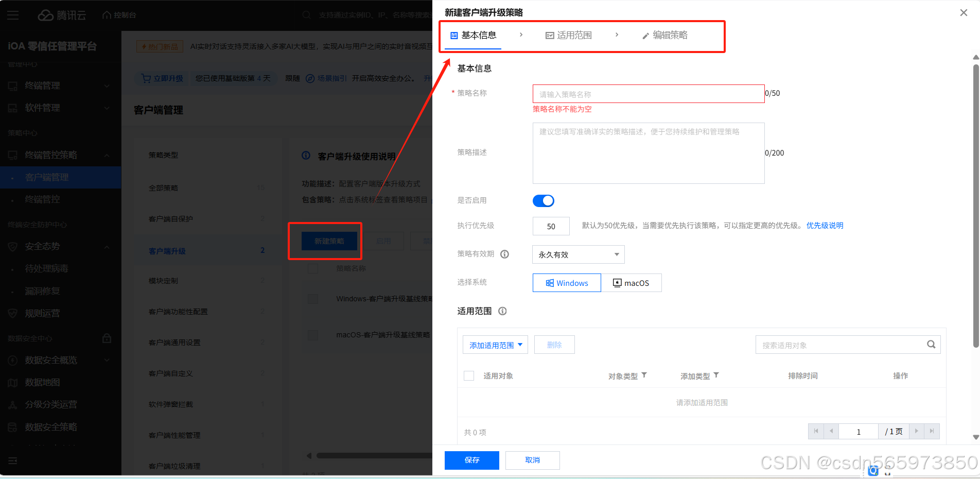
Task: Switch to the 适用范围 step tab
Action: [568, 35]
